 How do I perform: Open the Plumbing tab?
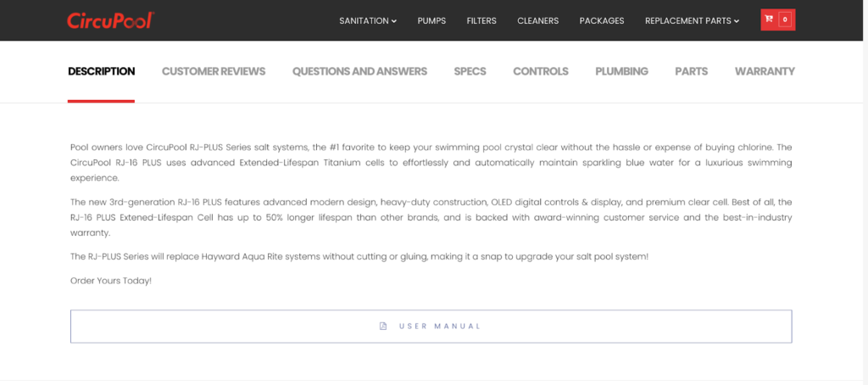(621, 71)
